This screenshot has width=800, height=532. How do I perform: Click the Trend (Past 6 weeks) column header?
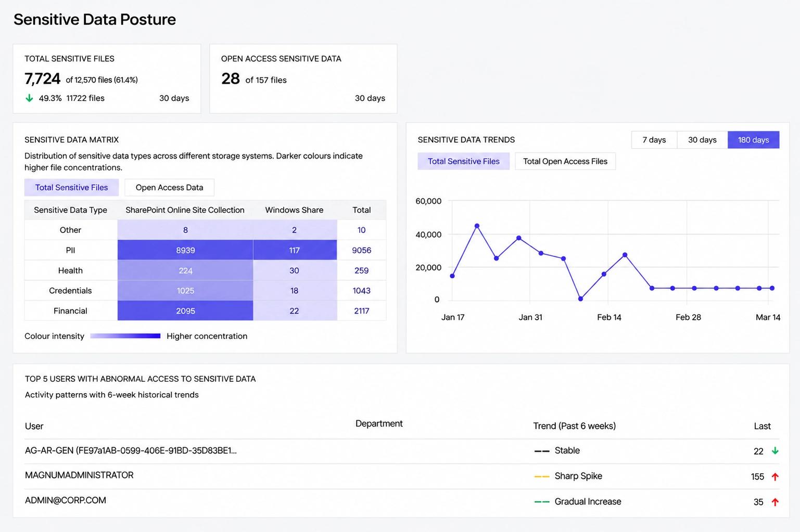pyautogui.click(x=574, y=426)
